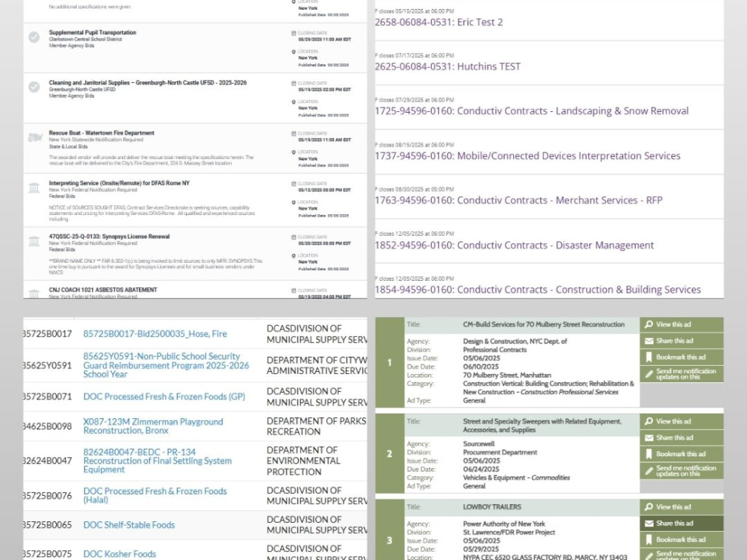Toggle the checkmark circle beside Supplemental Pupil Transportation
The height and width of the screenshot is (560, 747).
[x=33, y=36]
